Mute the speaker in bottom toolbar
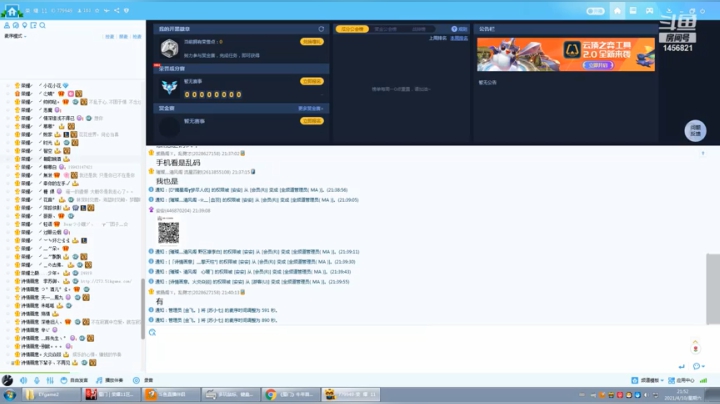 [x=23, y=380]
